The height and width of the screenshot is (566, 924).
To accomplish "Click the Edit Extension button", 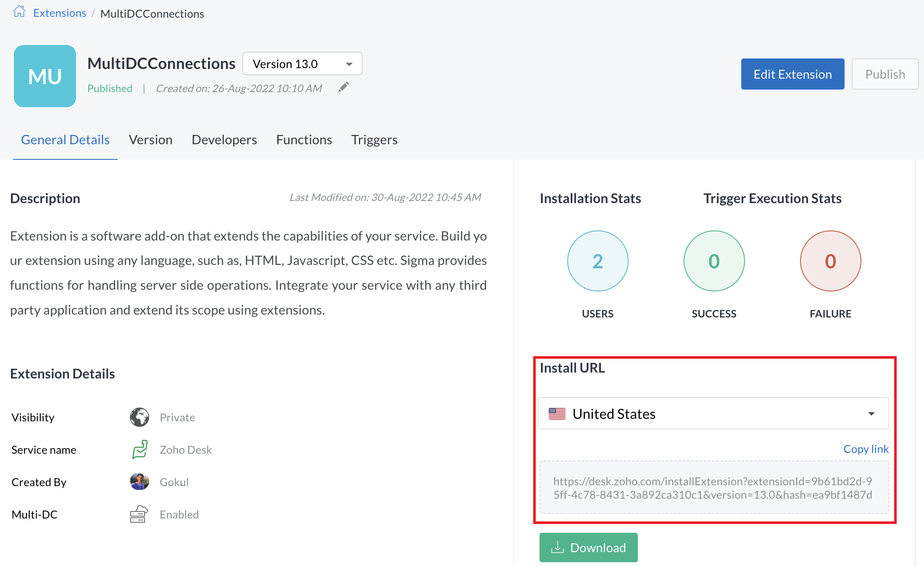I will [x=792, y=74].
